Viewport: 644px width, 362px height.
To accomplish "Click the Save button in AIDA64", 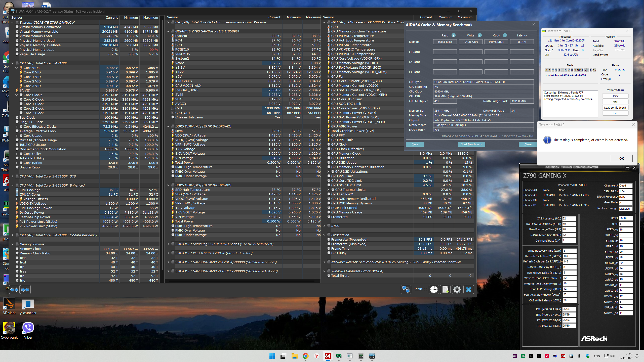I will 415,144.
